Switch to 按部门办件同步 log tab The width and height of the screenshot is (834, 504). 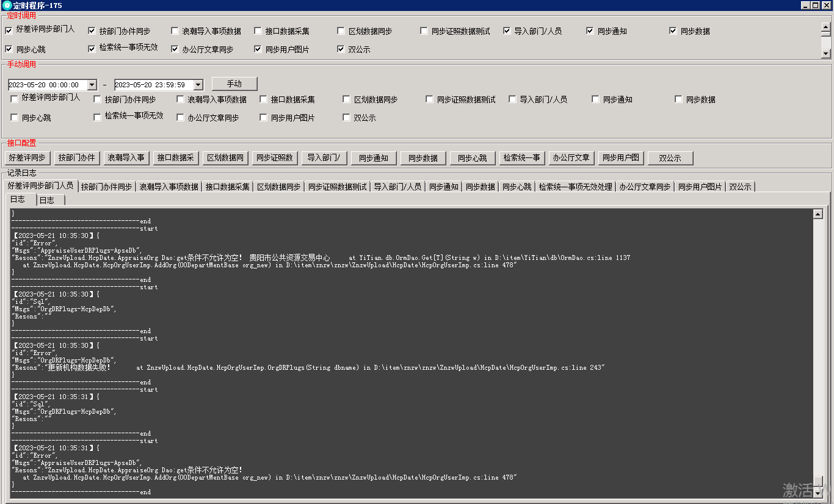pos(106,187)
